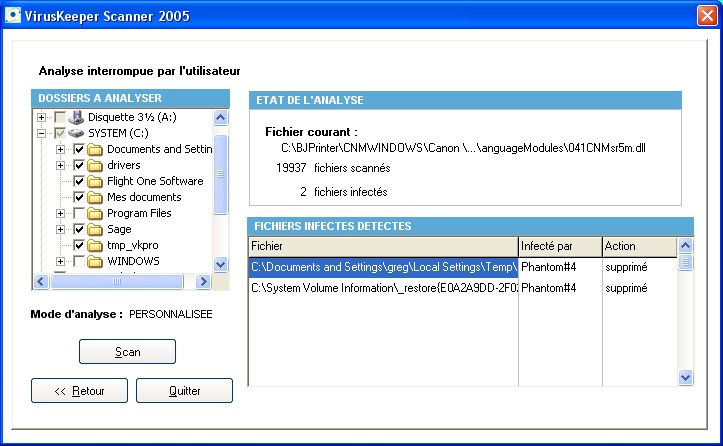
Task: Close the VirusKeeper Scanner window
Action: pyautogui.click(x=707, y=15)
